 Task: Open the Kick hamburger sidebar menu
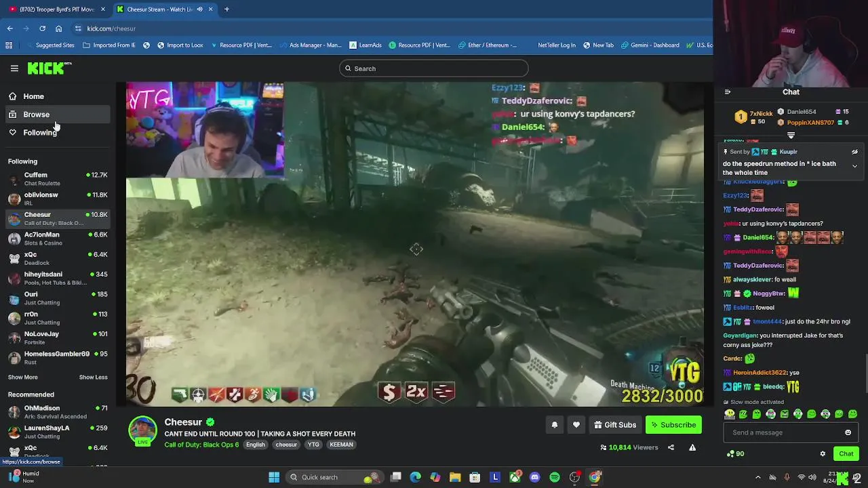[14, 68]
